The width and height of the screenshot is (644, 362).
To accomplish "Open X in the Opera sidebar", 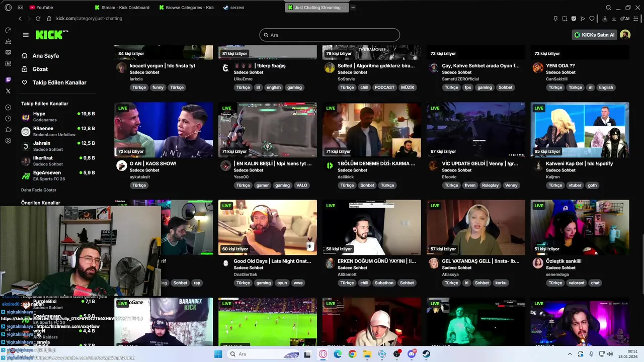I will click(8, 91).
